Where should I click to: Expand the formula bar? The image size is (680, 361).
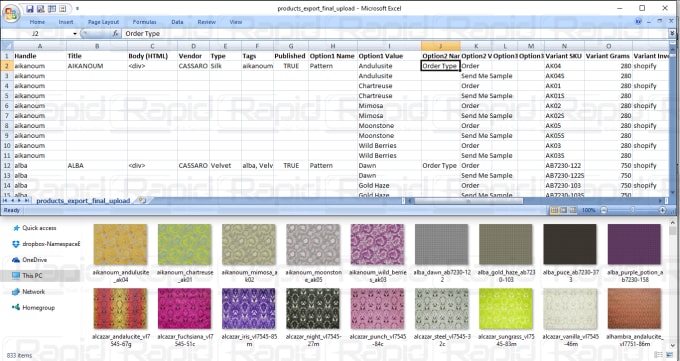pyautogui.click(x=672, y=33)
